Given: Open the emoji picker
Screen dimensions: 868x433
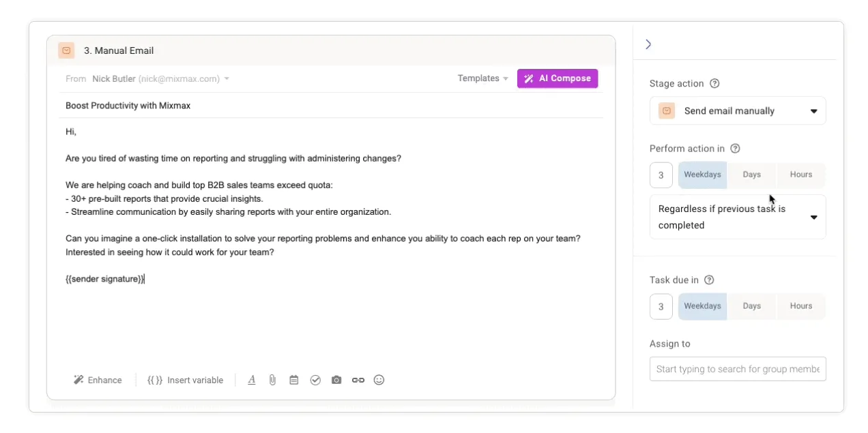Looking at the screenshot, I should pos(379,380).
